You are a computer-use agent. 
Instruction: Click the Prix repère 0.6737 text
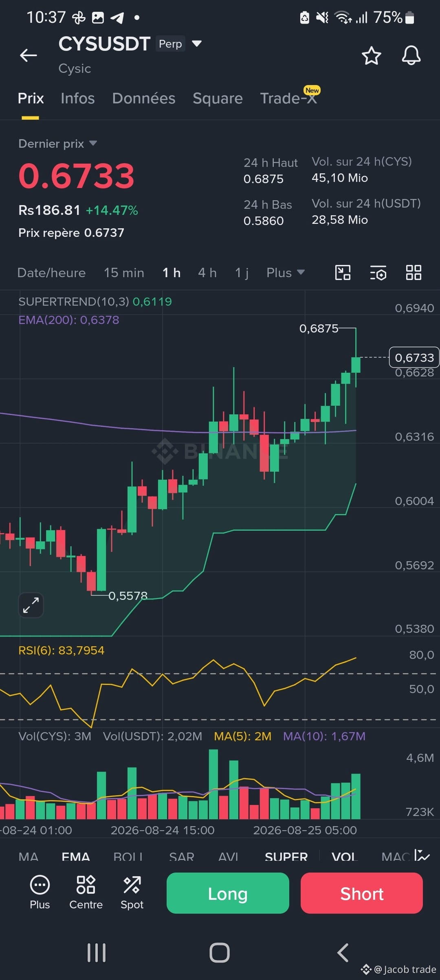click(x=71, y=233)
